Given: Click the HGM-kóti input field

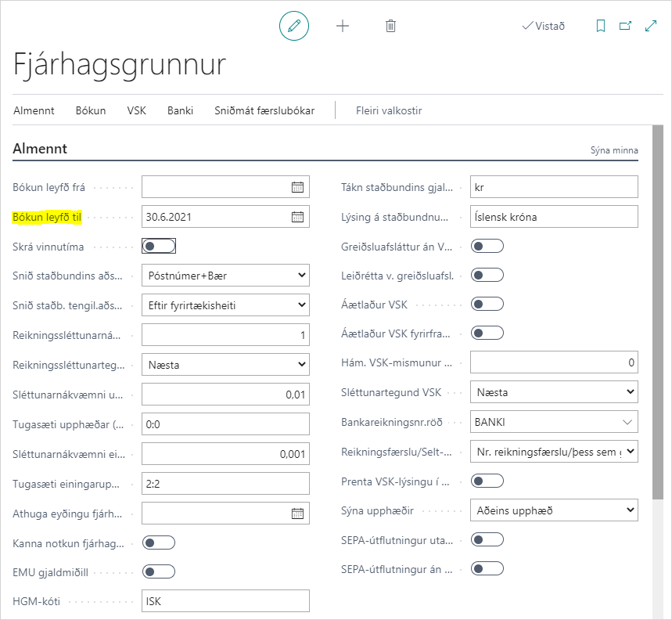Looking at the screenshot, I should pyautogui.click(x=225, y=601).
